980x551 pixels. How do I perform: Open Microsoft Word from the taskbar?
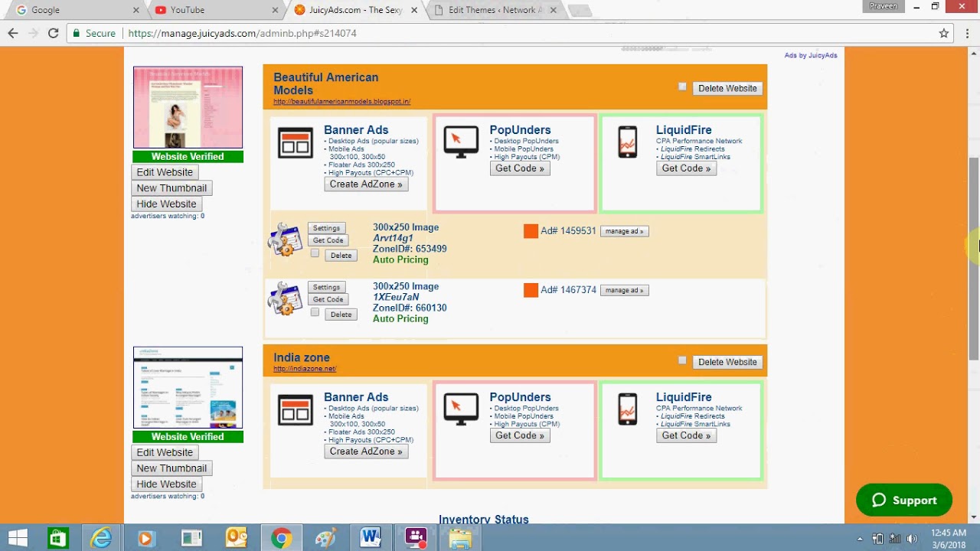pos(371,538)
